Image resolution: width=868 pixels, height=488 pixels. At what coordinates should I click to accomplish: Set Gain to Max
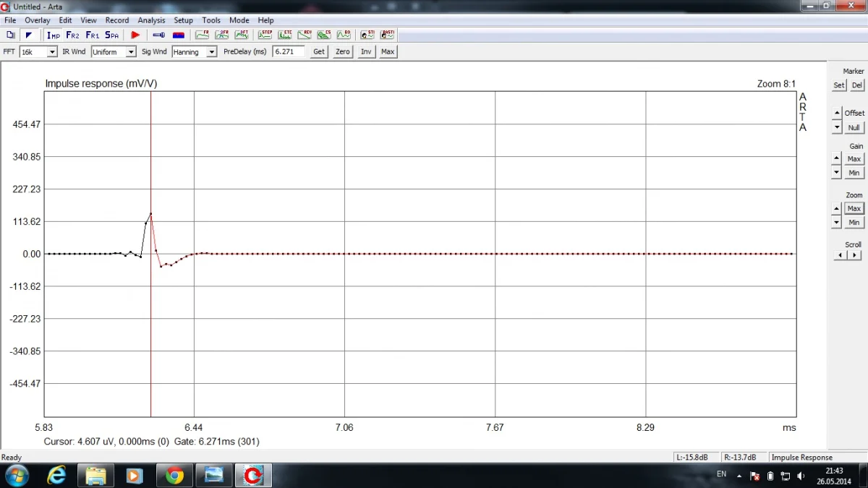(x=854, y=159)
